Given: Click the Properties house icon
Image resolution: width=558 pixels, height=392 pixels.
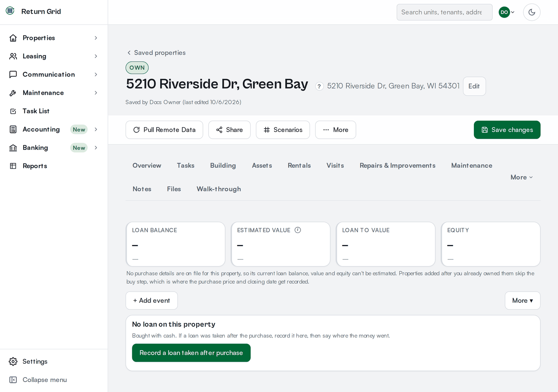Looking at the screenshot, I should coord(13,38).
